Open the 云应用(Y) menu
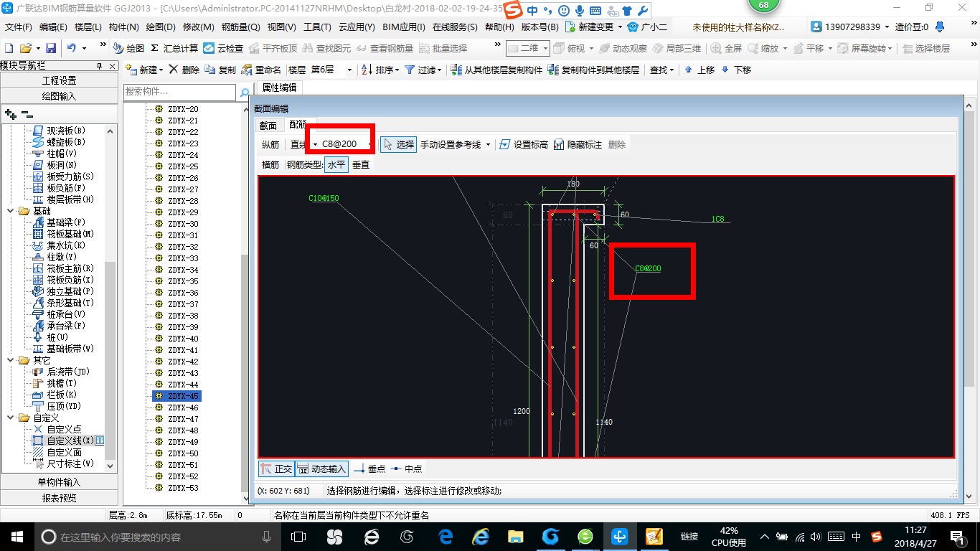Viewport: 980px width, 551px height. (357, 27)
